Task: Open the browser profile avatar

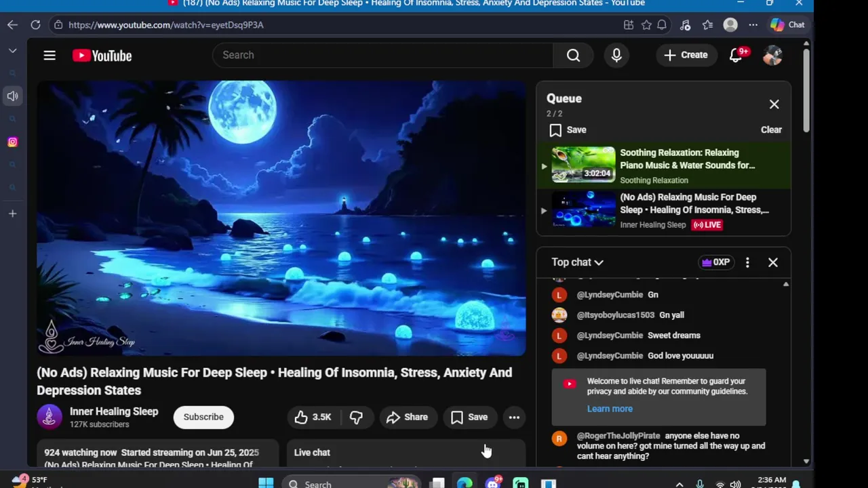Action: point(730,24)
